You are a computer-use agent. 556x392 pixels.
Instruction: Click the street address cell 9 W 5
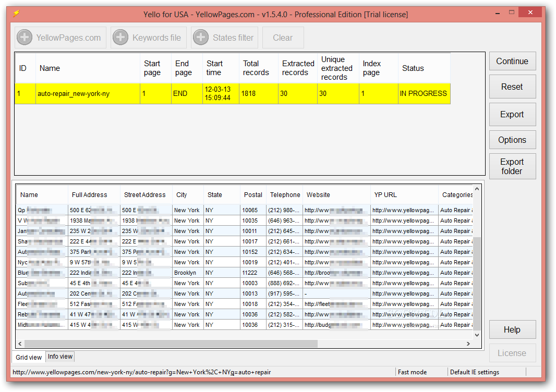point(146,262)
